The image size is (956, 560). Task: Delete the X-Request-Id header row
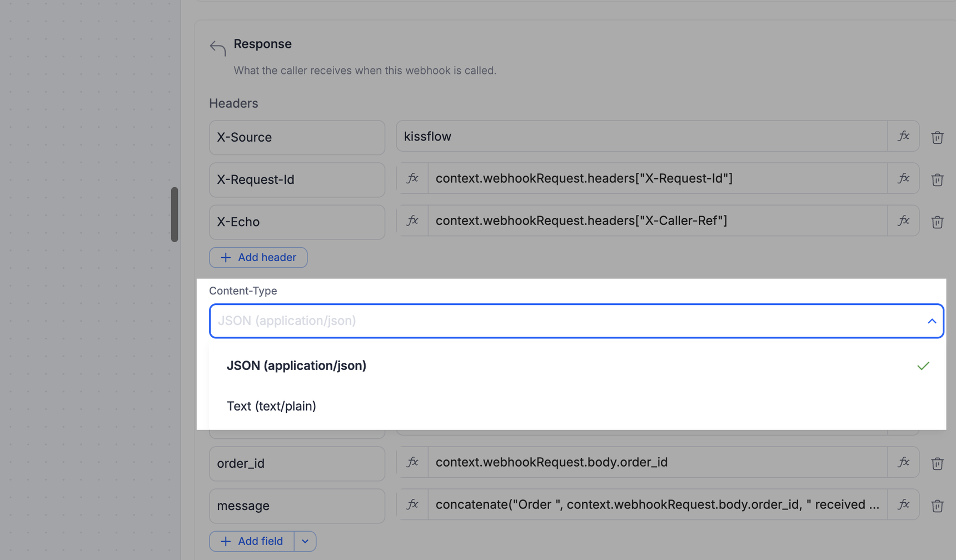coord(937,179)
